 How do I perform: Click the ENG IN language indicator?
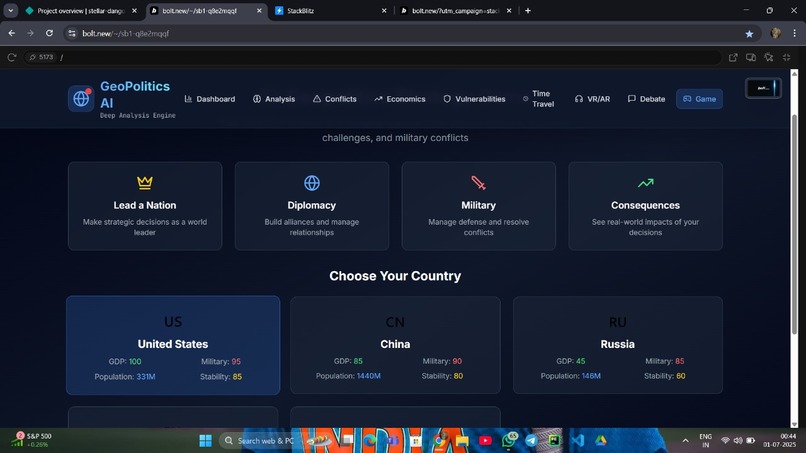706,441
